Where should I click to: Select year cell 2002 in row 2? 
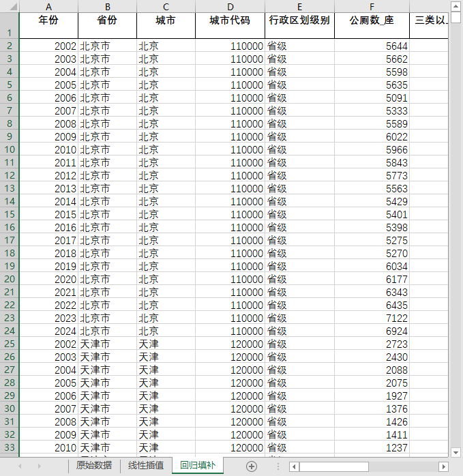pyautogui.click(x=48, y=46)
